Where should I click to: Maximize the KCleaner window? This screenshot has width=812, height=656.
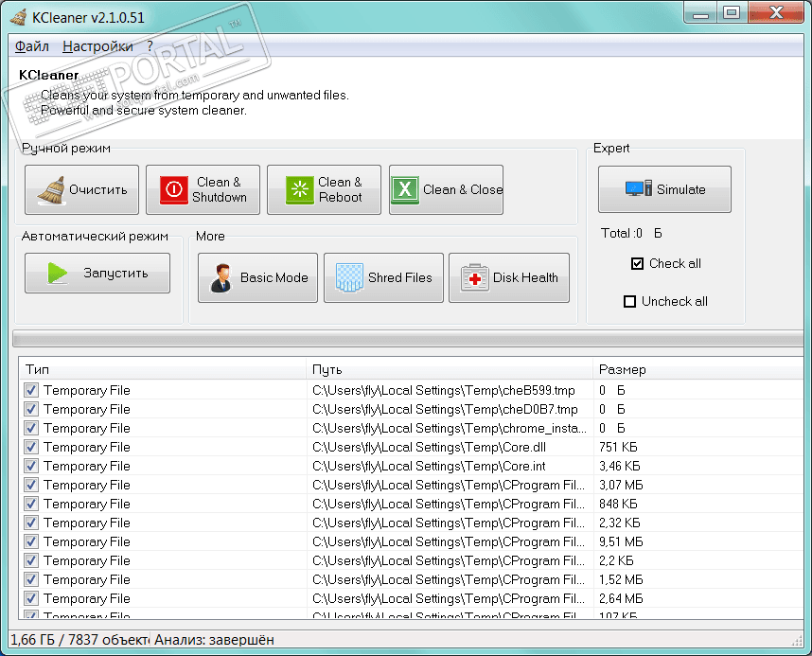tap(732, 13)
